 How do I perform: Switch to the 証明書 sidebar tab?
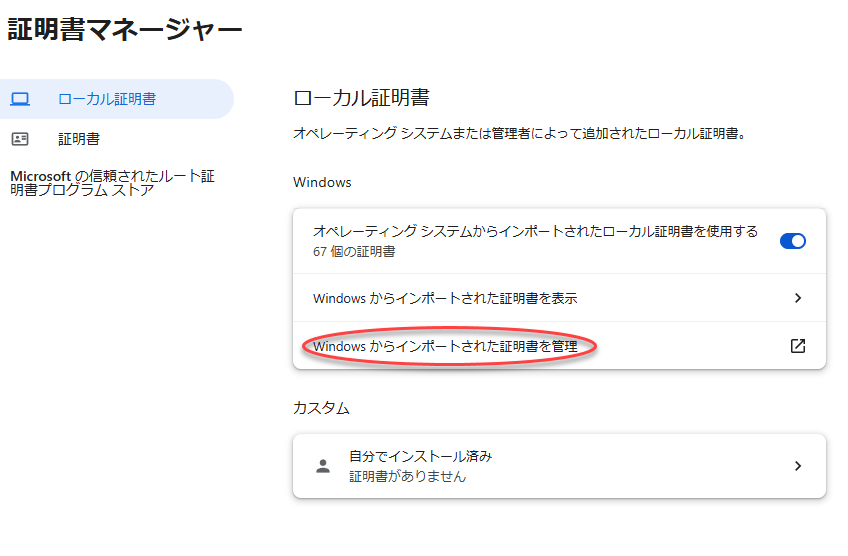click(x=79, y=139)
